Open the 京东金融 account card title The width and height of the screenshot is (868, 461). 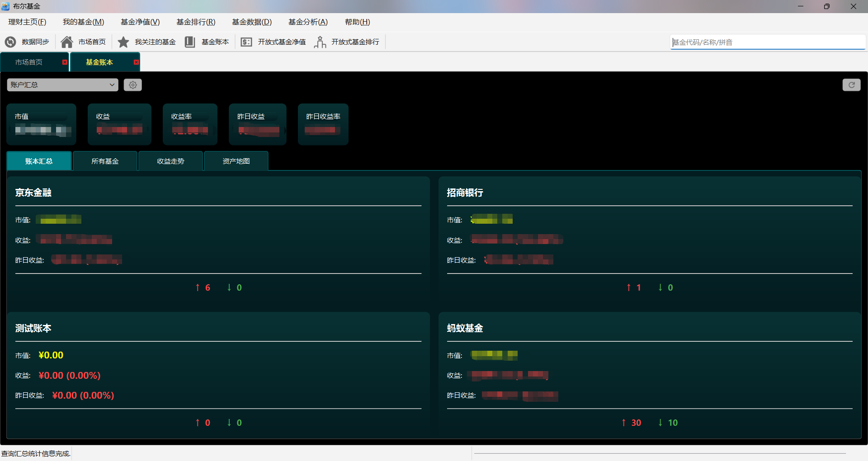(x=33, y=193)
